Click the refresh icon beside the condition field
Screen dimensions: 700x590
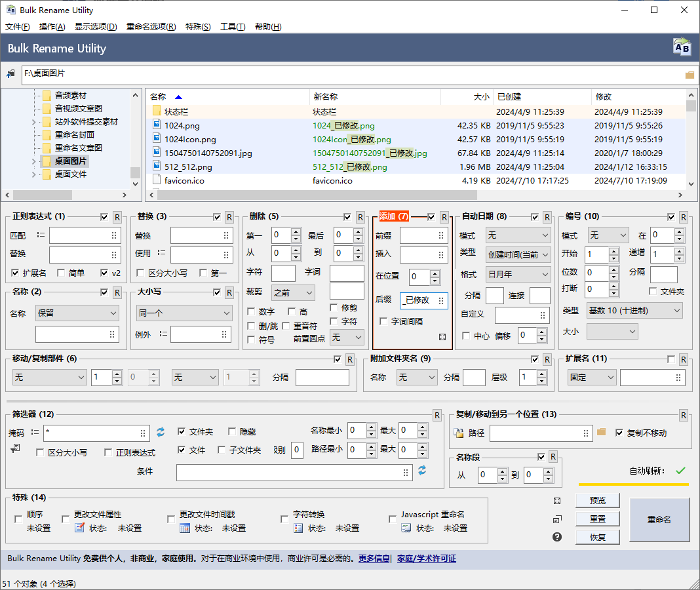point(422,471)
